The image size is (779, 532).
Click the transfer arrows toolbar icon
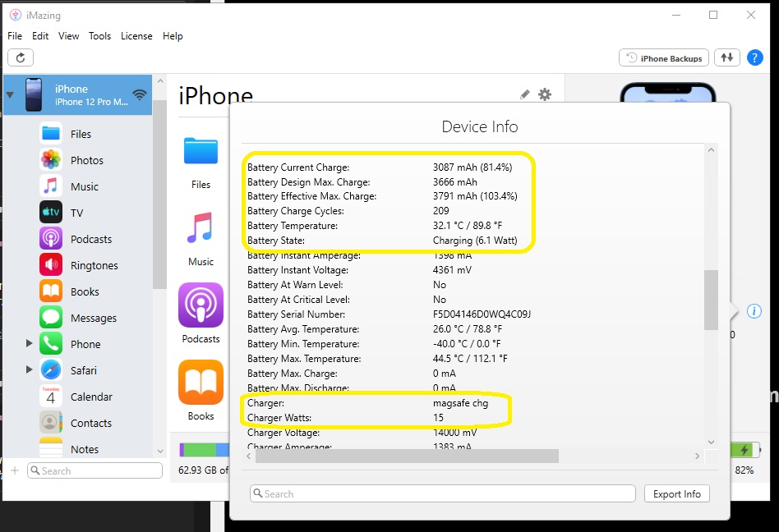coord(727,57)
